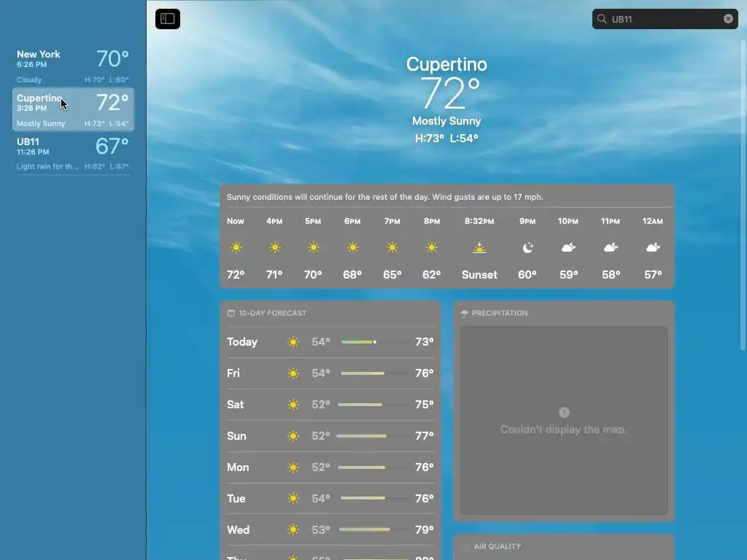Viewport: 747px width, 560px height.
Task: Click the 'Cloudy' condition under New York
Action: [x=29, y=79]
